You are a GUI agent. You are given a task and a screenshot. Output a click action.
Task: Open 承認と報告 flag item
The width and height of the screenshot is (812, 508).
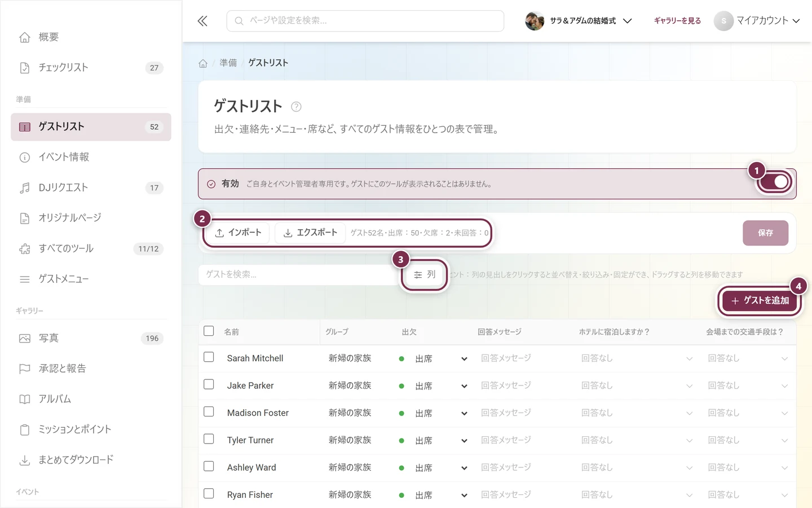click(91, 369)
